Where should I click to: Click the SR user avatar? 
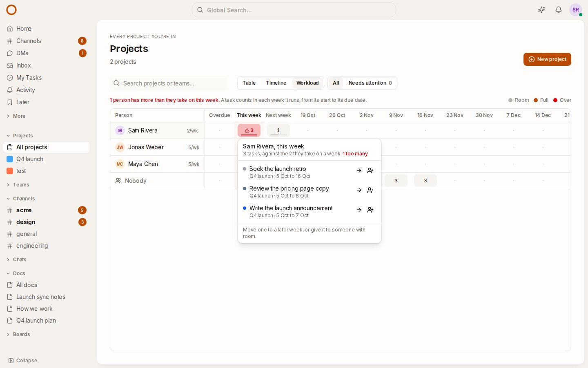(576, 10)
